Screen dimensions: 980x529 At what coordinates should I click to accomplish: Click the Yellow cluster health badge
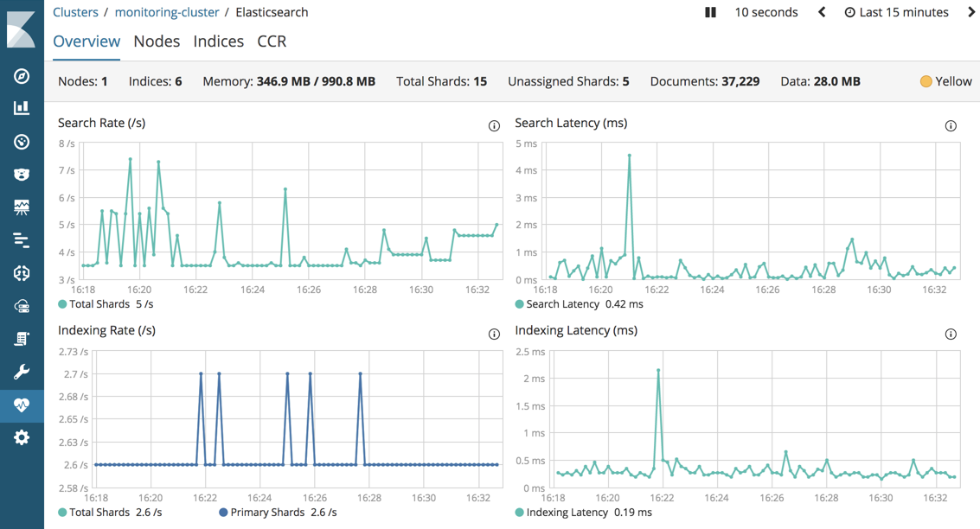point(945,80)
